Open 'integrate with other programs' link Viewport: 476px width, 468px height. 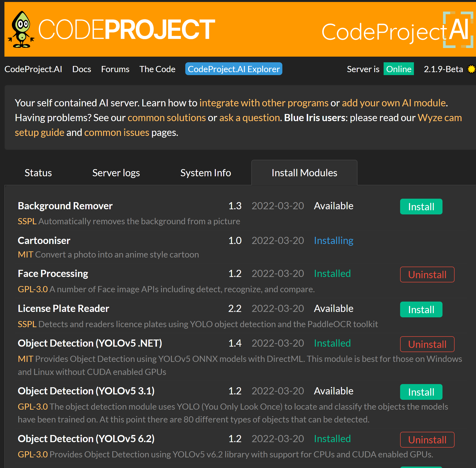point(264,103)
